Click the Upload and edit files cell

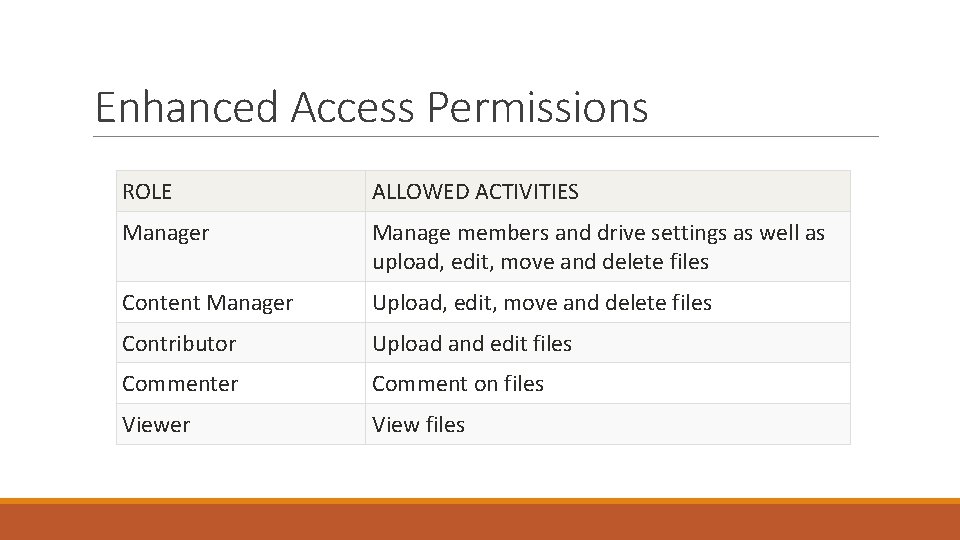click(x=607, y=343)
